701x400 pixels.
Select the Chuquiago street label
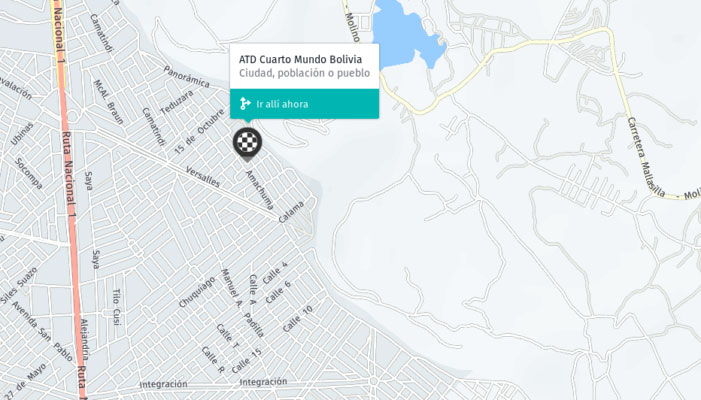pos(197,292)
